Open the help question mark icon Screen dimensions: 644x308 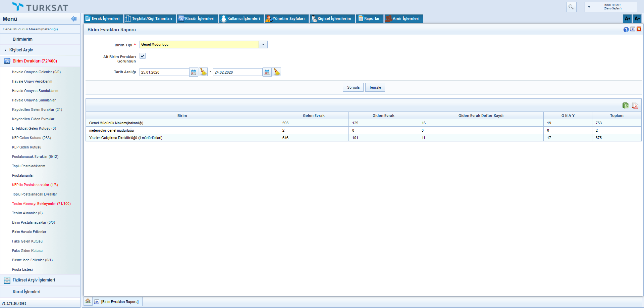[x=626, y=30]
